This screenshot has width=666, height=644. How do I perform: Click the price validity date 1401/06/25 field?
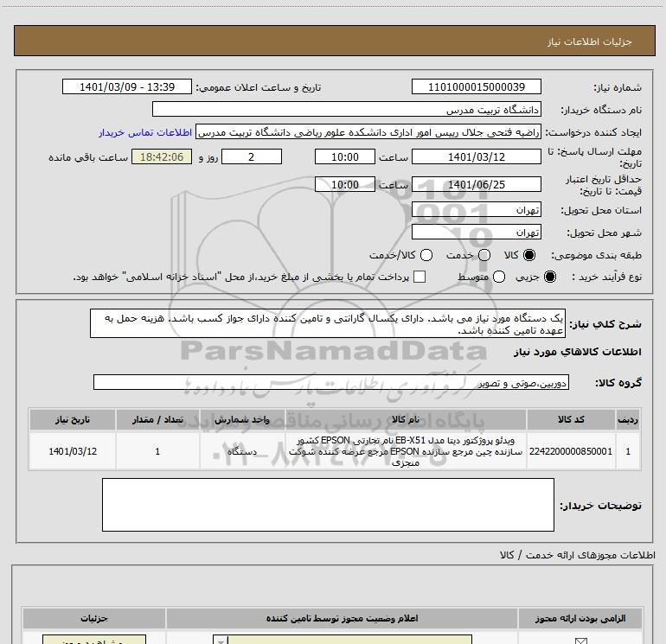476,185
